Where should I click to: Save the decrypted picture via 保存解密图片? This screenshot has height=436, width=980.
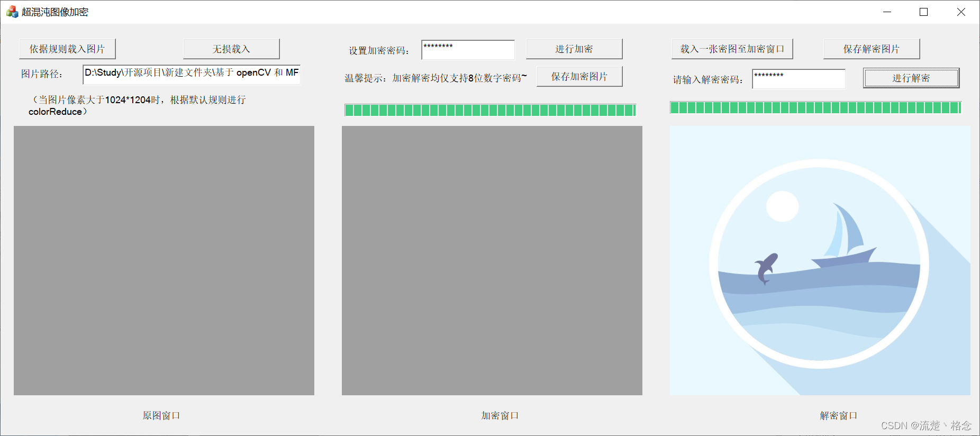click(872, 49)
